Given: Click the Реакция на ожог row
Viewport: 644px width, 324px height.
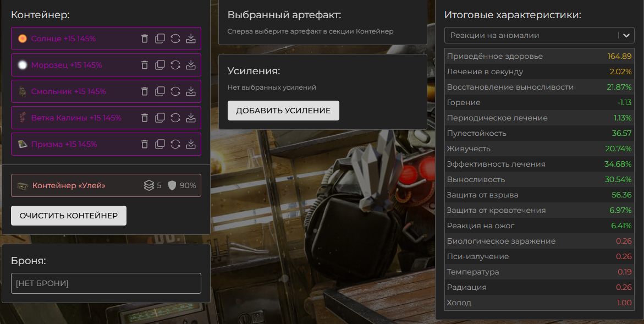Looking at the screenshot, I should [540, 226].
